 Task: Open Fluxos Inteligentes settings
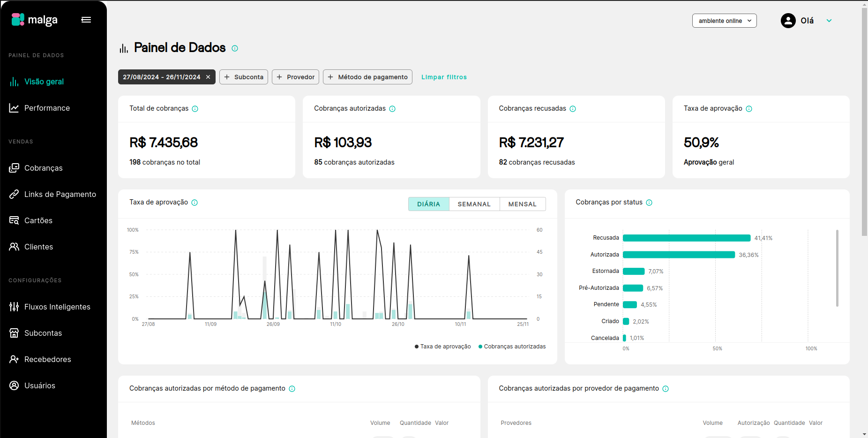57,307
